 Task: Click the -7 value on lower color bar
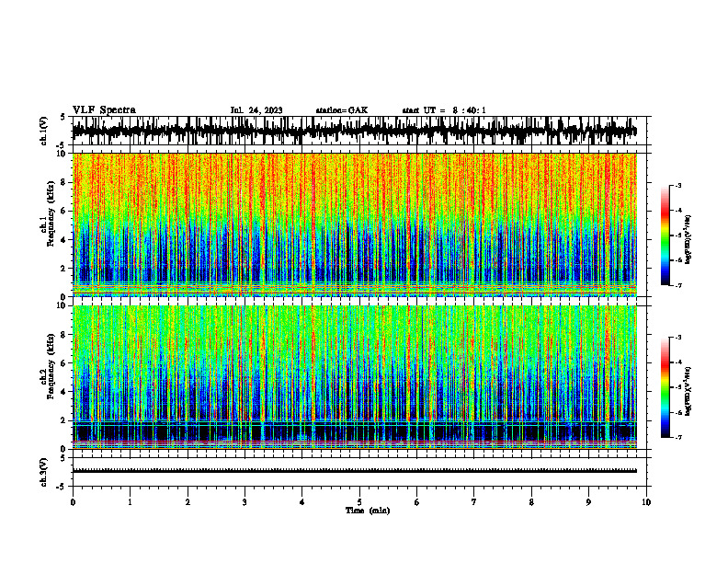click(678, 437)
